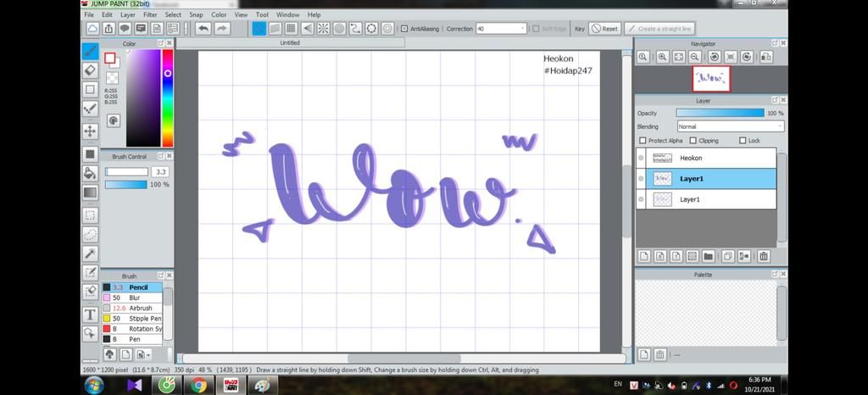The width and height of the screenshot is (868, 395).
Task: Open the Snap menu
Action: 196,15
